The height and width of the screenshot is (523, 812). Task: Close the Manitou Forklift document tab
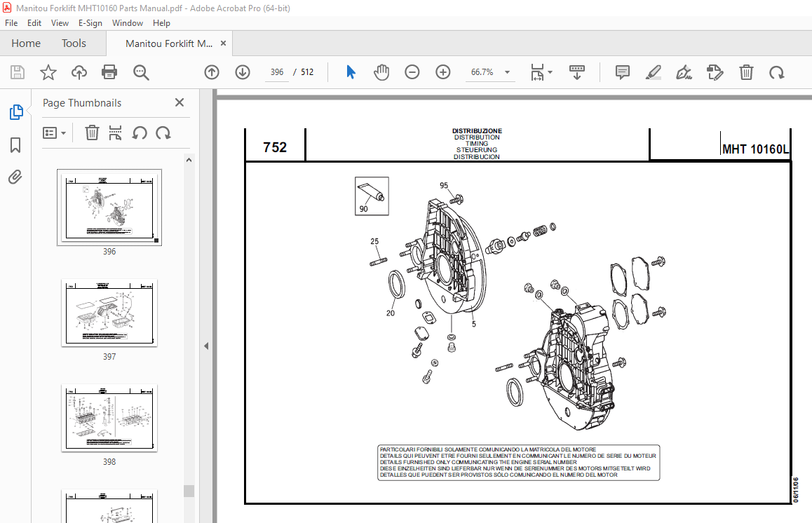pyautogui.click(x=223, y=43)
